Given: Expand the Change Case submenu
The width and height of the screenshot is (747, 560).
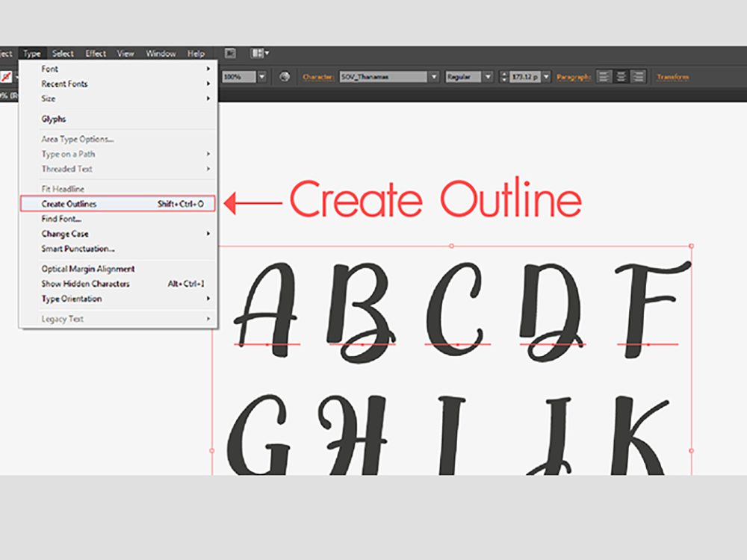Looking at the screenshot, I should point(65,234).
